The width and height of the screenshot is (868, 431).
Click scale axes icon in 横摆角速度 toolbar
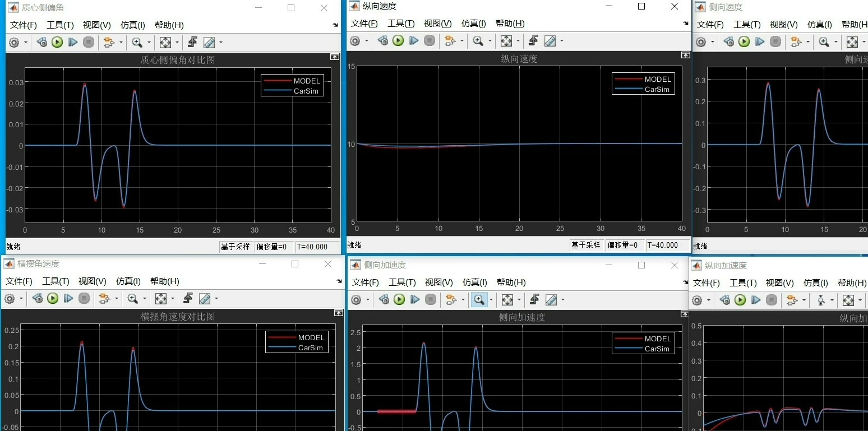[160, 299]
